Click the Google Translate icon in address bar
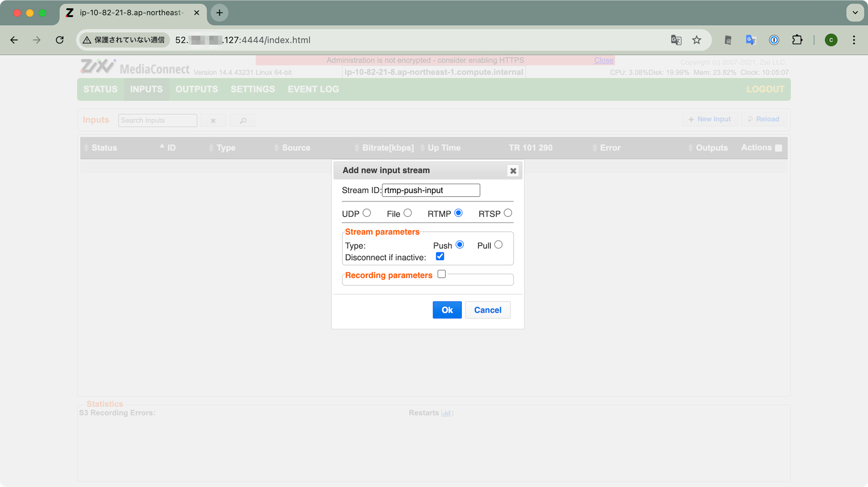This screenshot has height=487, width=868. tap(676, 40)
